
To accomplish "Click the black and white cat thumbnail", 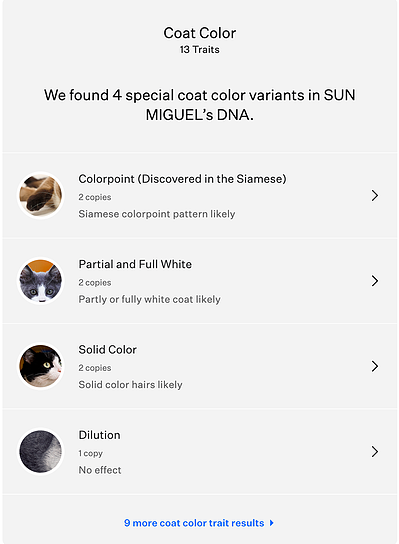I will 41,366.
